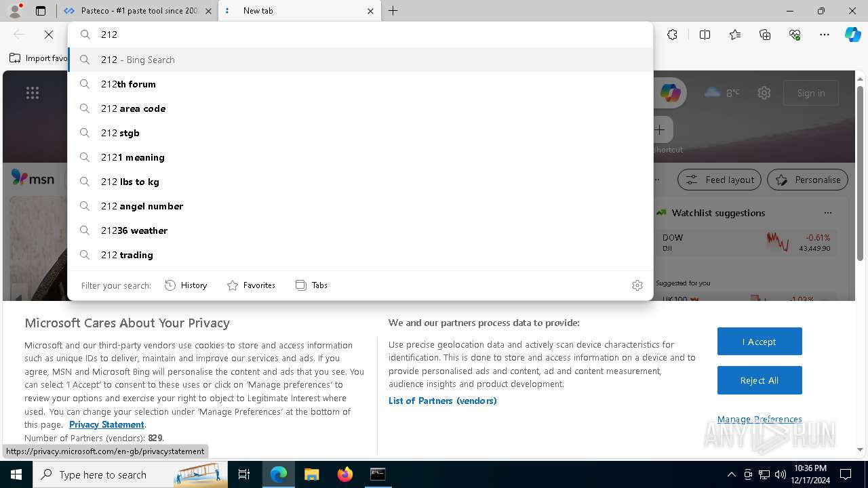This screenshot has height=488, width=868.
Task: Select the 212 trading suggestion
Action: (x=360, y=255)
